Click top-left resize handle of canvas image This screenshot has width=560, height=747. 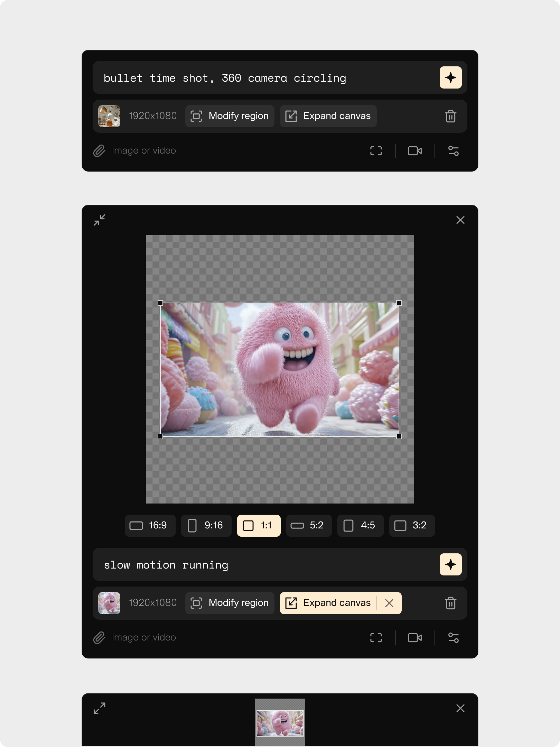160,303
